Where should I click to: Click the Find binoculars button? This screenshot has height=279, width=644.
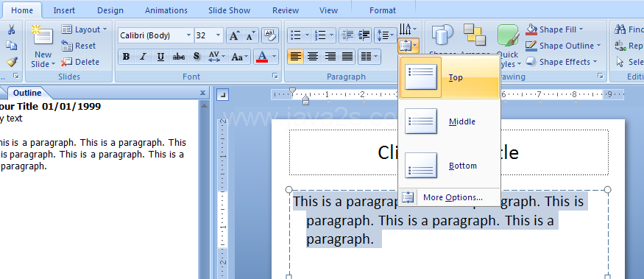629,29
